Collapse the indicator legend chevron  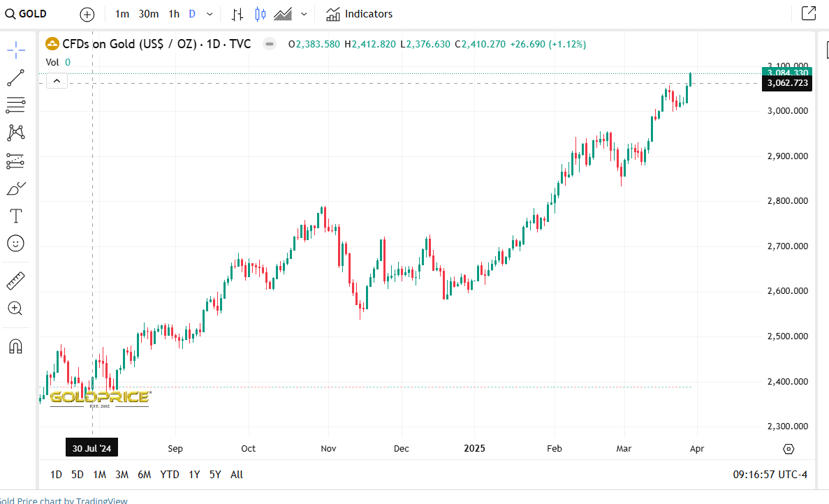[57, 82]
